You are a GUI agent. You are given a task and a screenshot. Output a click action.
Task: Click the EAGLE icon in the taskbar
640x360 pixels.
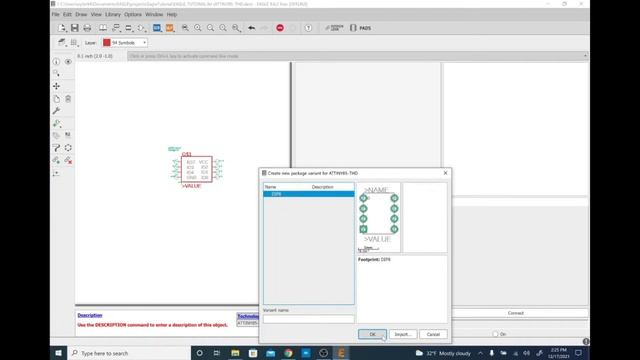click(x=341, y=353)
